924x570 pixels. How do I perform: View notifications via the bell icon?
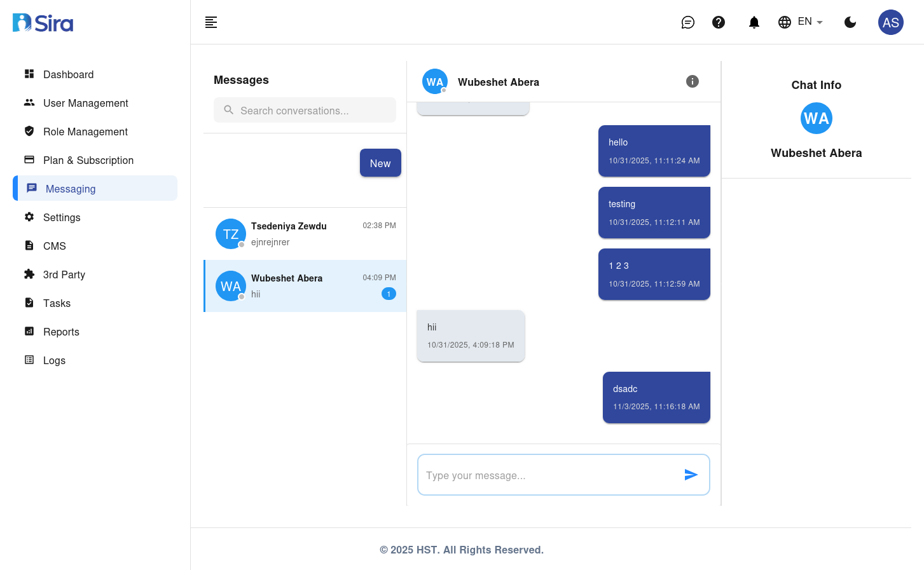(754, 22)
